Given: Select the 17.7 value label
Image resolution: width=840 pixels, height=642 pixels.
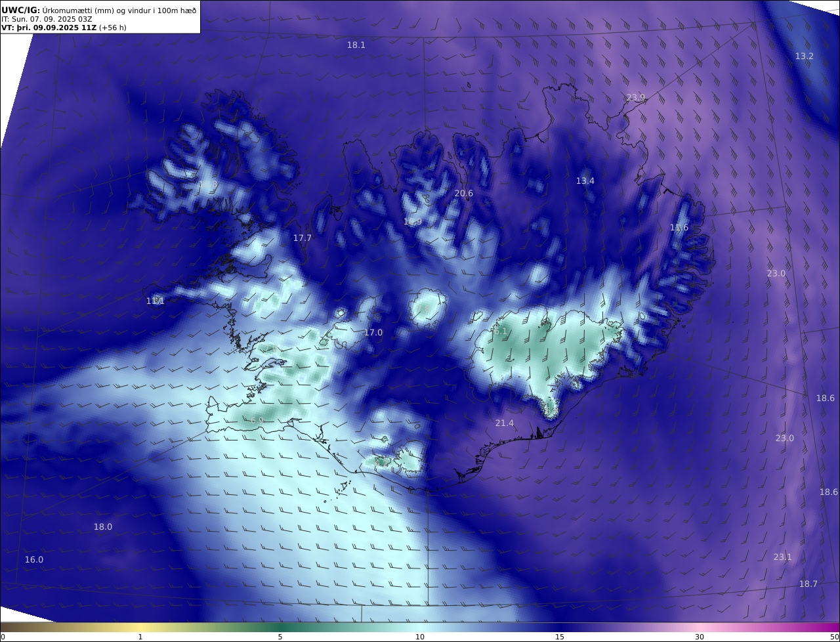Looking at the screenshot, I should [303, 238].
